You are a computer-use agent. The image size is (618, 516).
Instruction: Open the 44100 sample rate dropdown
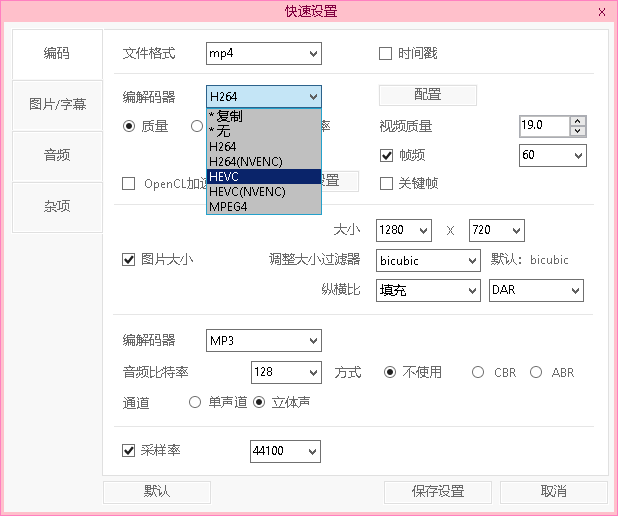click(285, 451)
